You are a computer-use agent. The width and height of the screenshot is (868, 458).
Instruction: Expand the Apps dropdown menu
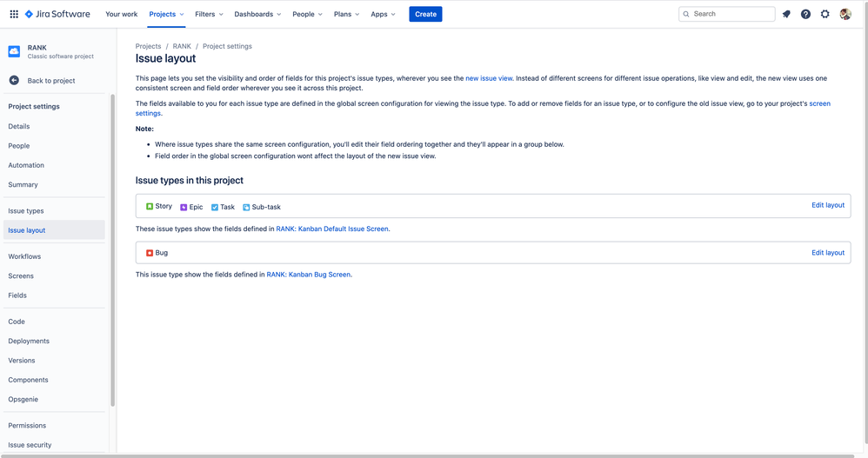pos(383,14)
